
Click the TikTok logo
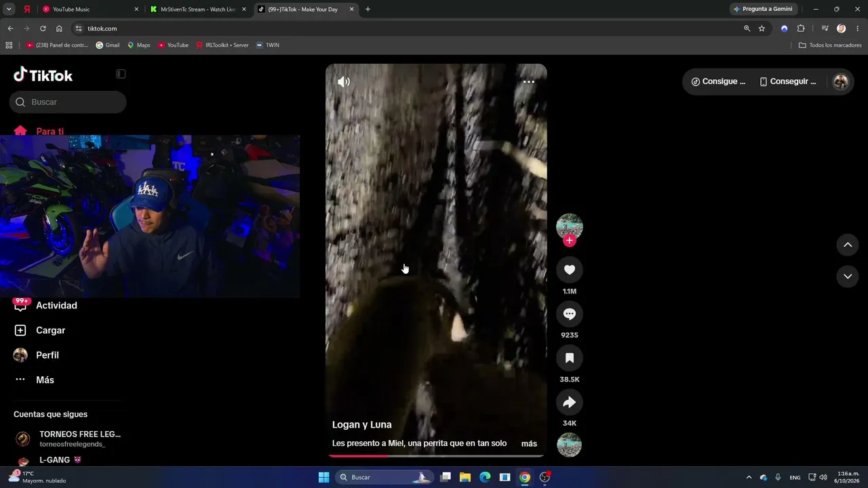pos(43,75)
